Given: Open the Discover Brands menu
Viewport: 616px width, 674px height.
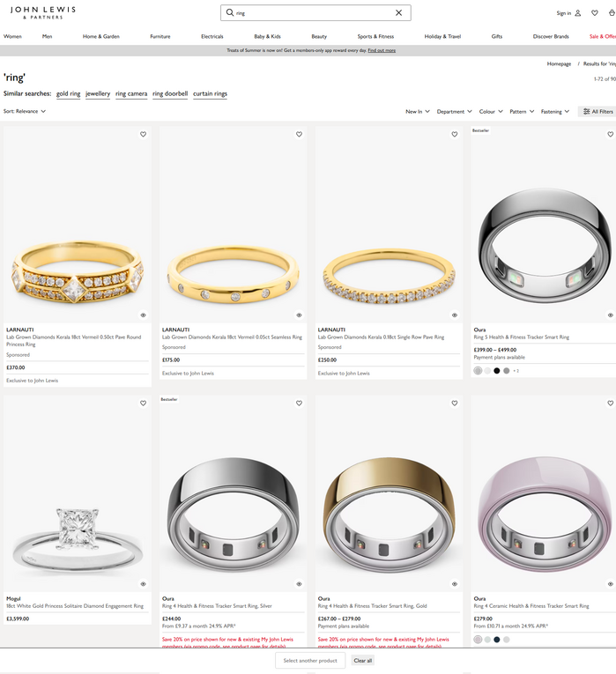Looking at the screenshot, I should tap(551, 36).
